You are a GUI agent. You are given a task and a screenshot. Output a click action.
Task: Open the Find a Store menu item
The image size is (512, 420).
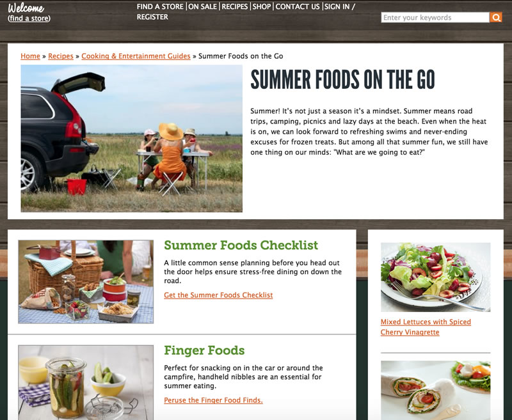[x=160, y=6]
